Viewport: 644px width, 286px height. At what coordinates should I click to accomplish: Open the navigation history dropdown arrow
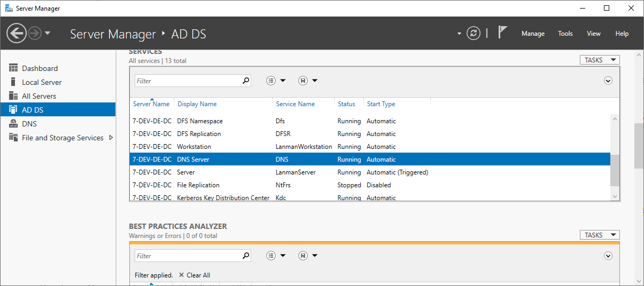click(x=48, y=33)
